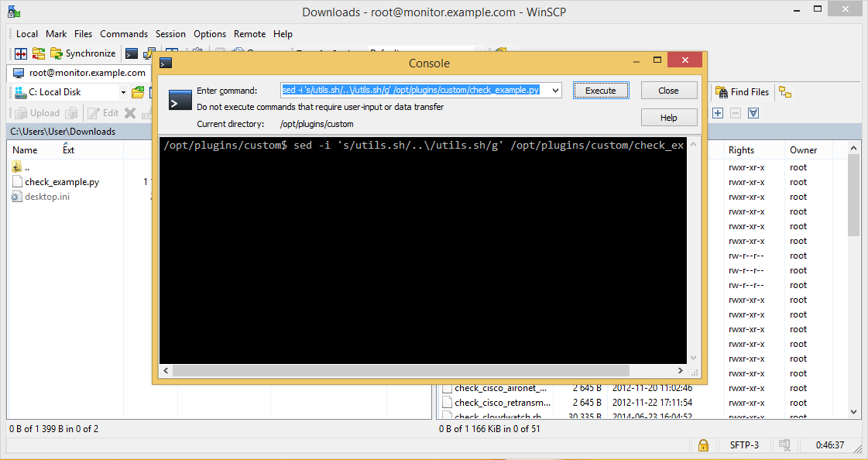Image resolution: width=868 pixels, height=460 pixels.
Task: Click the Compare Directories toolbar icon
Action: [21, 53]
